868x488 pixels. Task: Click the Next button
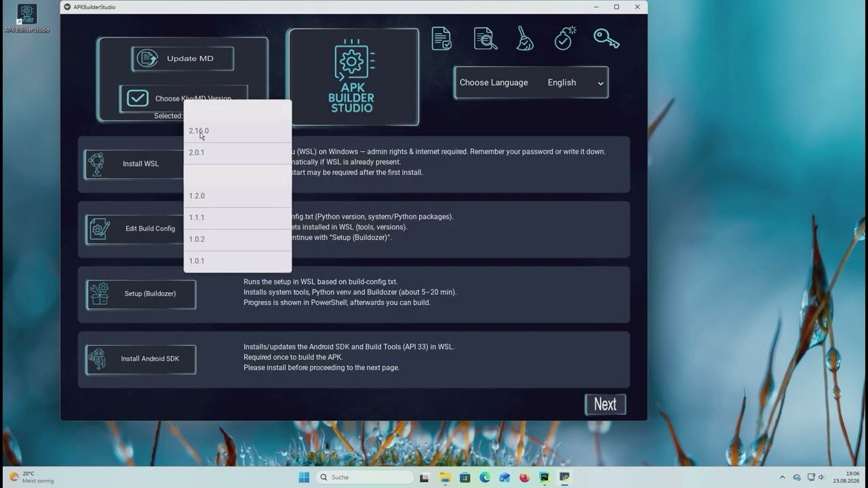[x=605, y=405]
